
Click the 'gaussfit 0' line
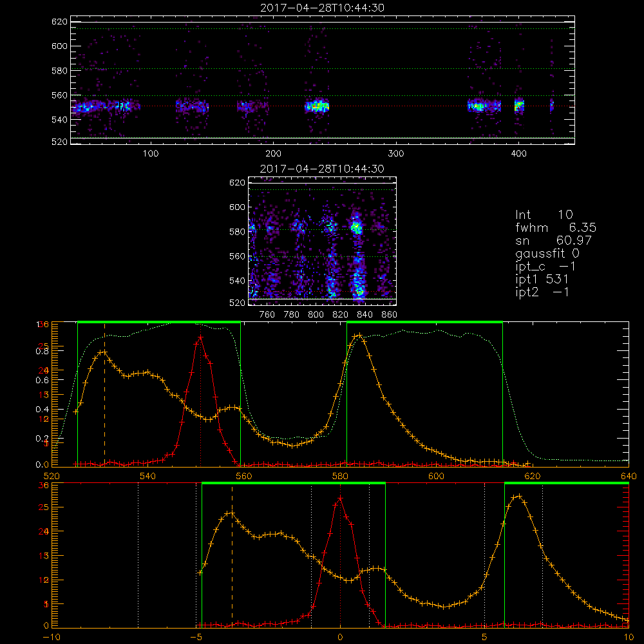point(547,254)
